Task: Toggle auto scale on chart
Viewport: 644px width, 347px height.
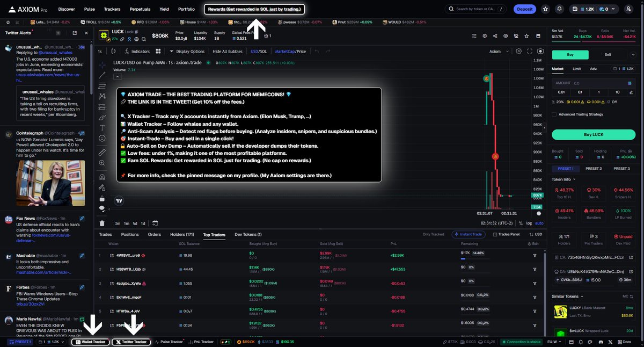Action: pos(539,223)
